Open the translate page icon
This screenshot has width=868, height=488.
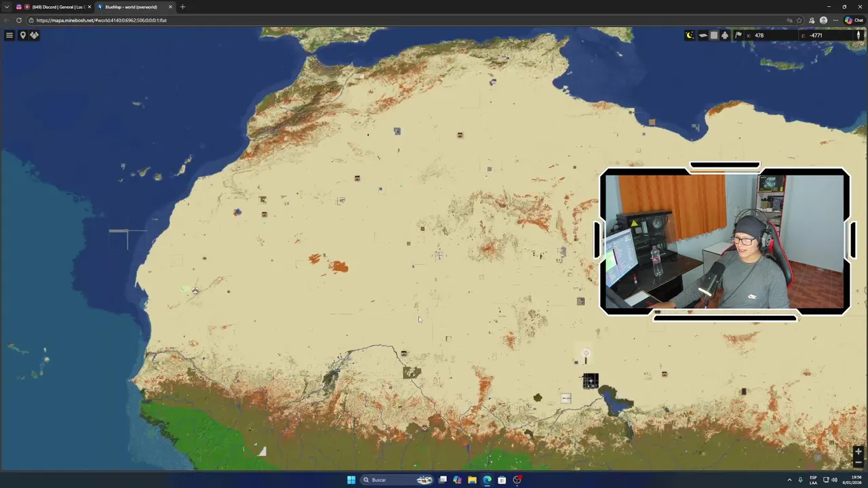789,20
